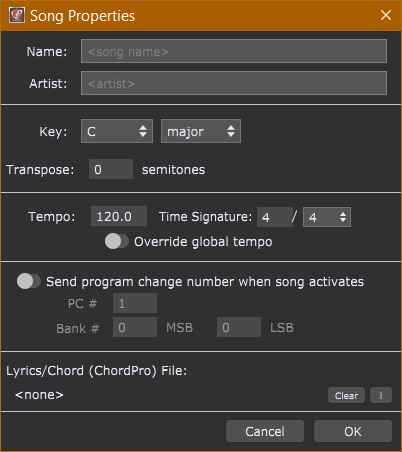
Task: Click the Bank LSB field
Action: 239,327
